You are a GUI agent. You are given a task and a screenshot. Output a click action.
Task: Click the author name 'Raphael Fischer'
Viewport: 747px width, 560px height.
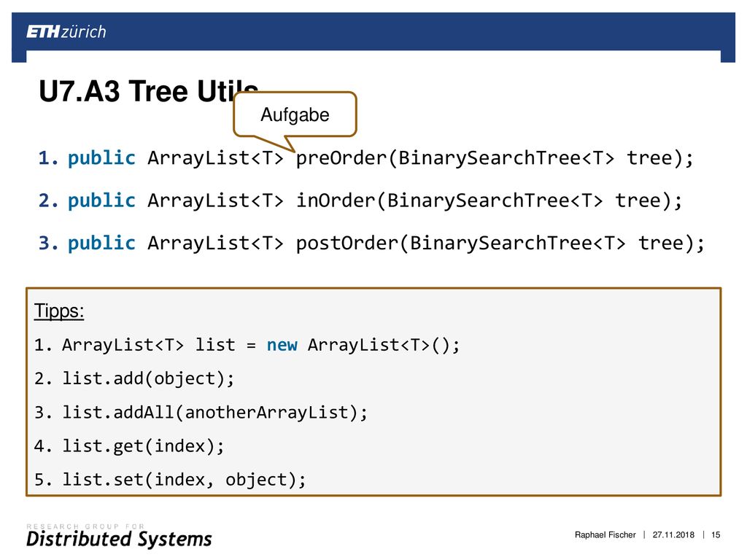[605, 534]
